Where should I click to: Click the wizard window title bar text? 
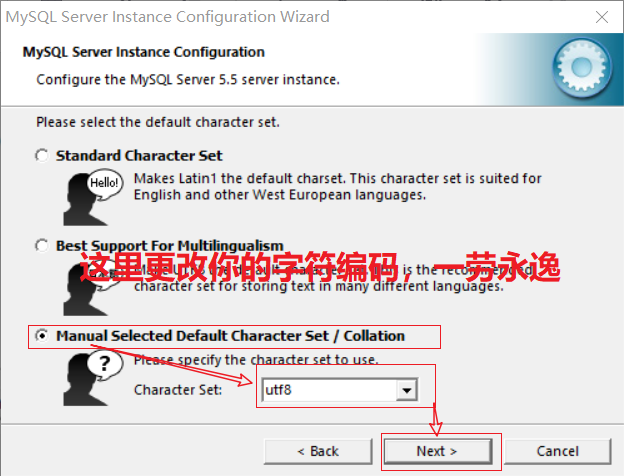(x=168, y=17)
